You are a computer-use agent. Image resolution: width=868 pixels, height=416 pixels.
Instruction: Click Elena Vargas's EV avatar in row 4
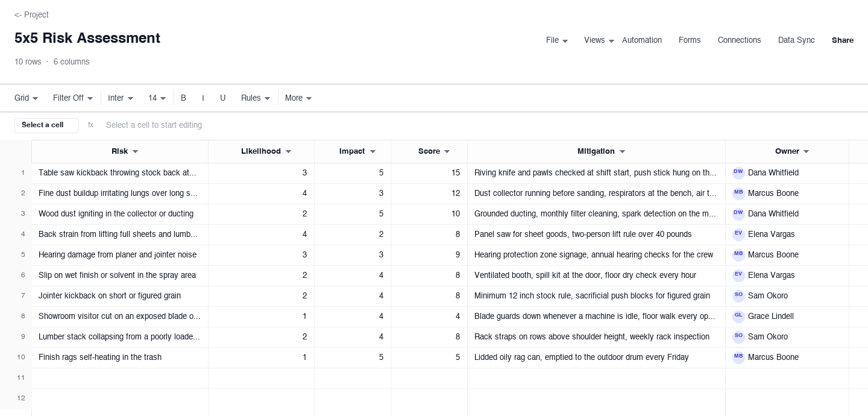click(738, 235)
